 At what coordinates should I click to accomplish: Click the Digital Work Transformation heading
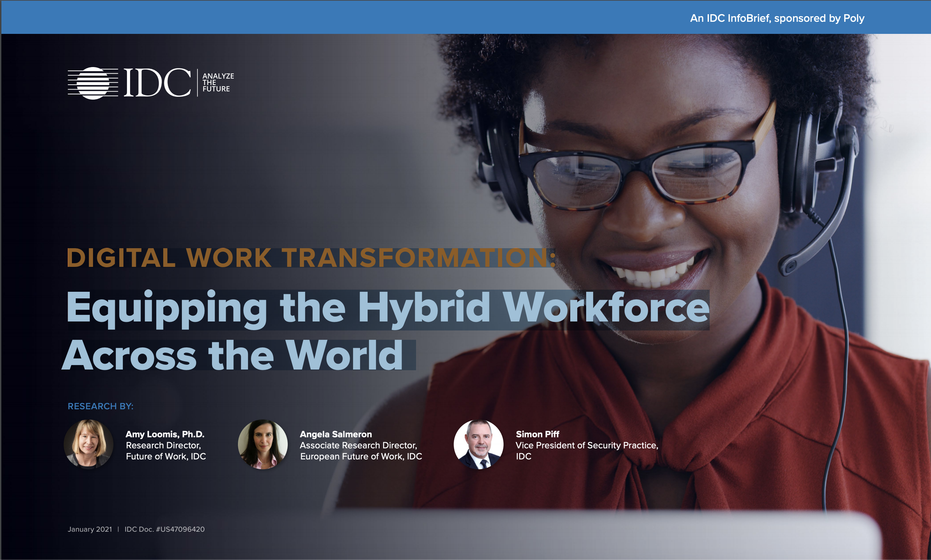pyautogui.click(x=311, y=258)
